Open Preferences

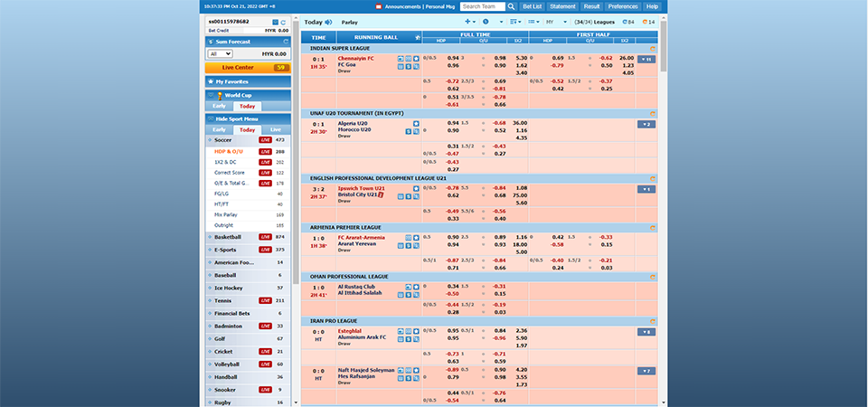(x=623, y=6)
